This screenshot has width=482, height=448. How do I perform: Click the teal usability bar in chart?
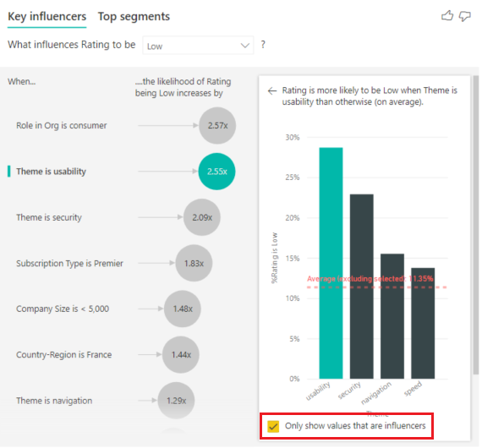point(331,263)
